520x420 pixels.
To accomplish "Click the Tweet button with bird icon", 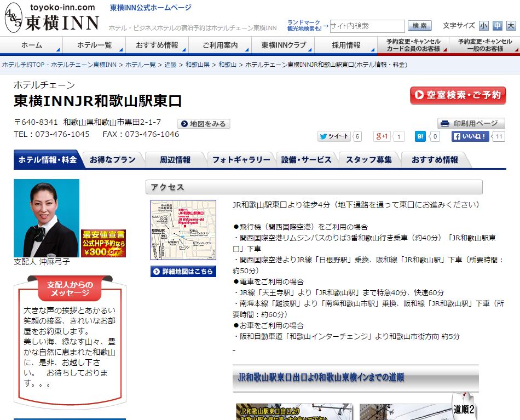I will 334,136.
